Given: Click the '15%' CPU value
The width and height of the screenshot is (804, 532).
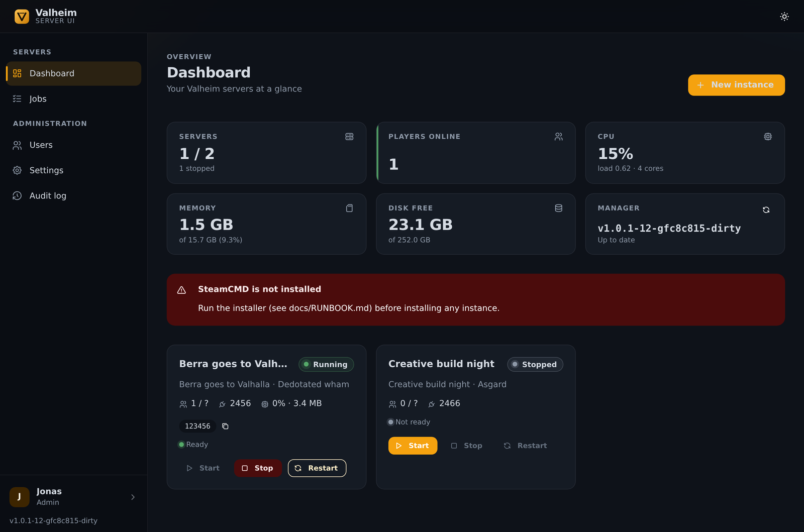Looking at the screenshot, I should click(x=616, y=153).
